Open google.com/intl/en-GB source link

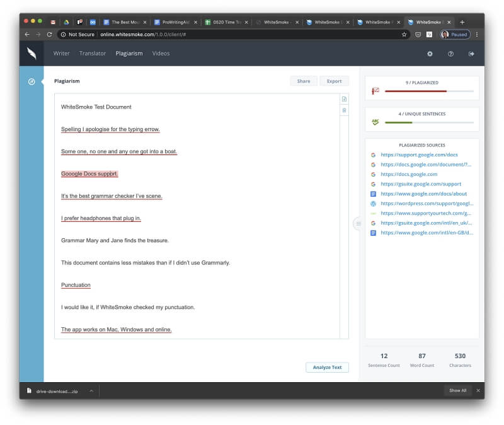[427, 233]
